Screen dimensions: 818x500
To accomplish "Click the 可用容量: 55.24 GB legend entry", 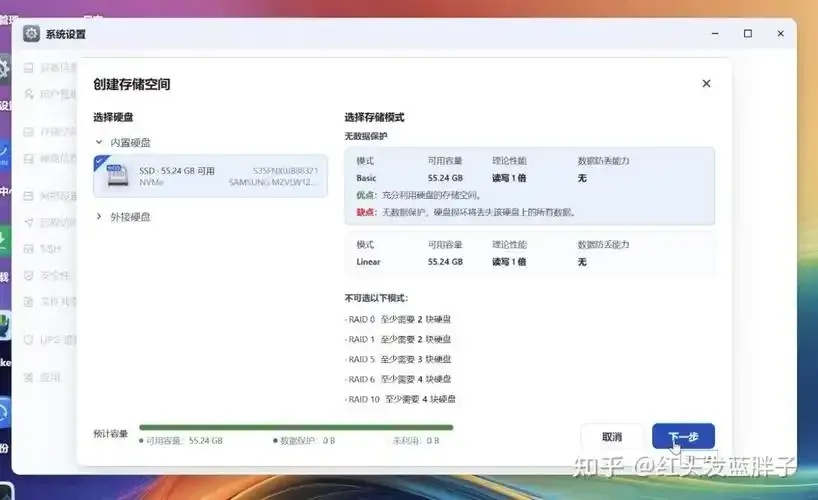I will coord(181,441).
